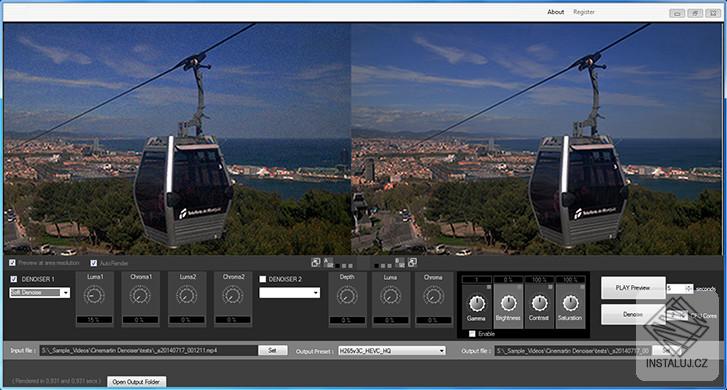This screenshot has width=727, height=390.
Task: Click the Input file path field
Action: coord(148,351)
